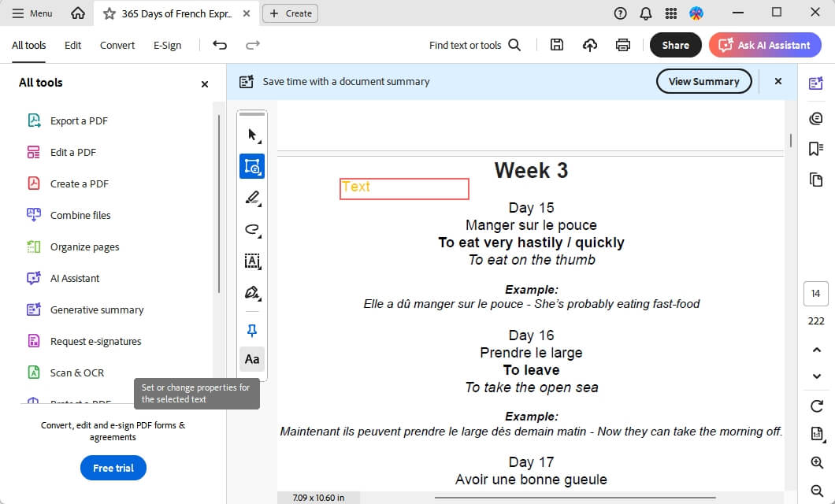Image resolution: width=835 pixels, height=504 pixels.
Task: Open generative summary panel in right rail
Action: click(x=816, y=83)
